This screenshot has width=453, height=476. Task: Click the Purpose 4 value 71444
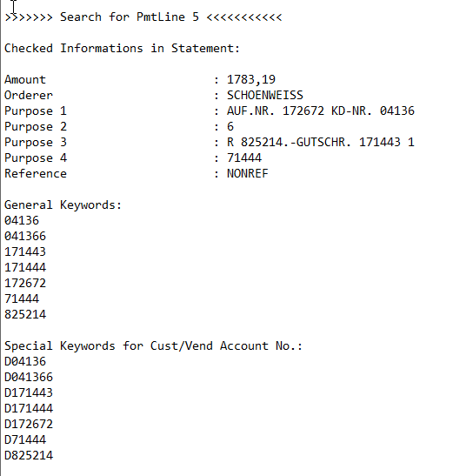[244, 158]
